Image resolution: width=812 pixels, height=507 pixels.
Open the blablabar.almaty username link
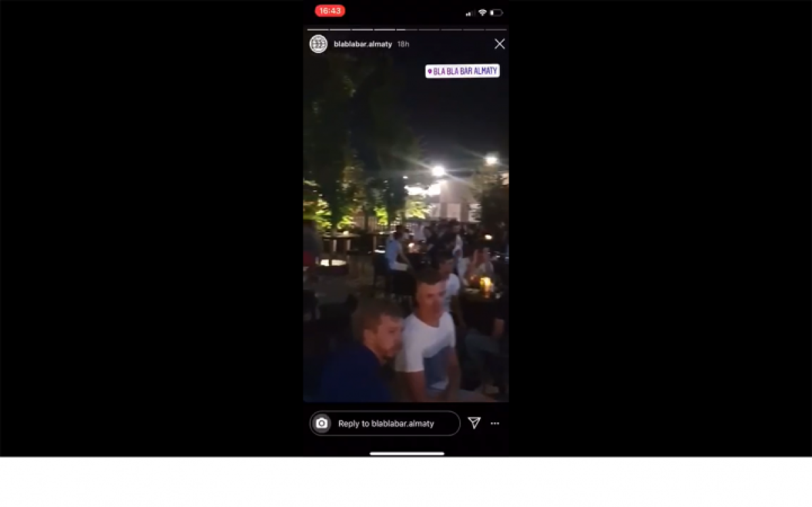pos(363,44)
